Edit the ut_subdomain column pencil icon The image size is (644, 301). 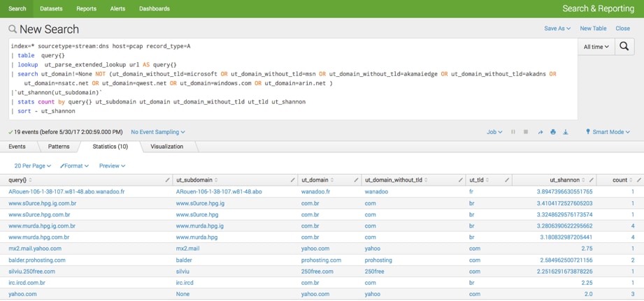coord(292,180)
